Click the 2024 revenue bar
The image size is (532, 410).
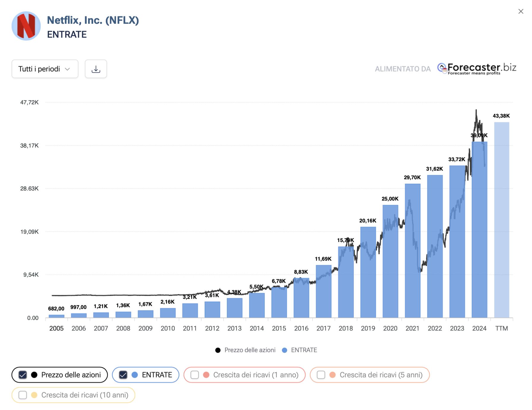point(479,237)
